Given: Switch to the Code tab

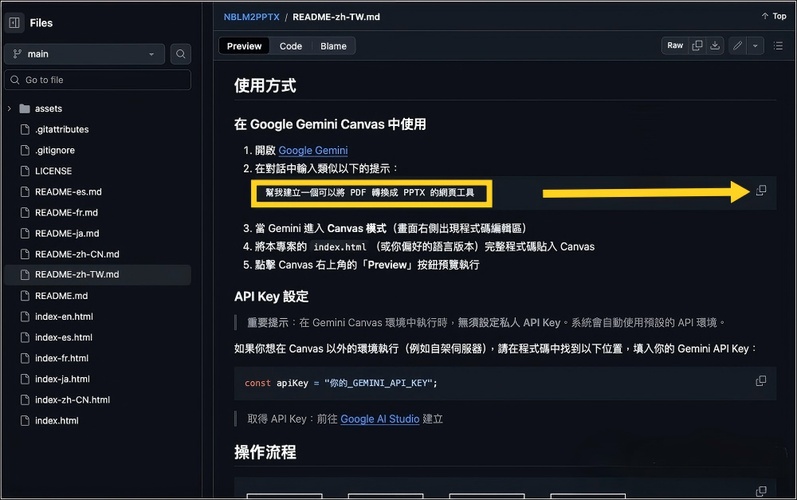Looking at the screenshot, I should [291, 46].
